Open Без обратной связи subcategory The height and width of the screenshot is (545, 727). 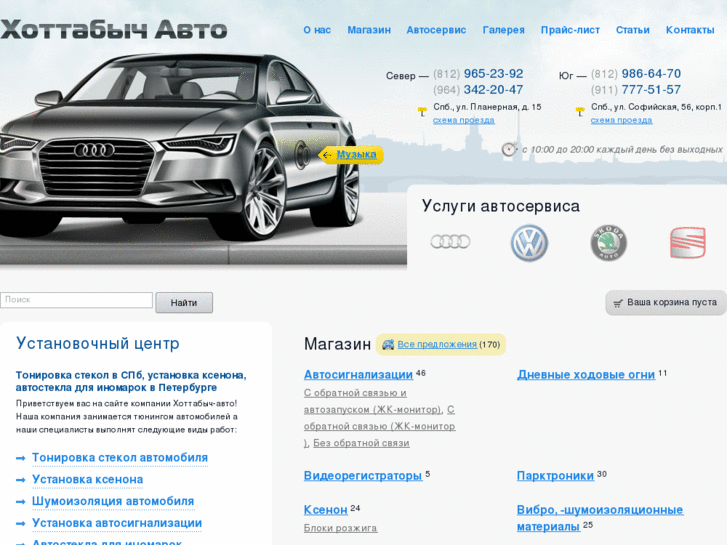pos(361,443)
